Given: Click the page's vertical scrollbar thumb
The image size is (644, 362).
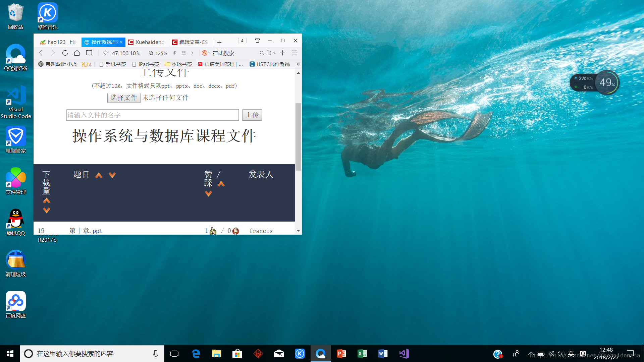Looking at the screenshot, I should (x=298, y=137).
